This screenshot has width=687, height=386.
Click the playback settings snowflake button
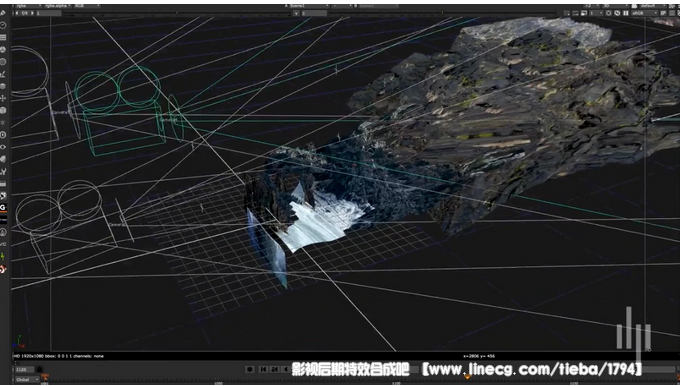point(250,369)
